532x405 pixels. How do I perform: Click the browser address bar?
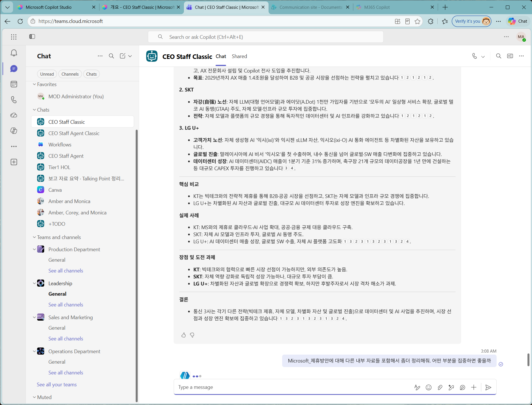(212, 21)
